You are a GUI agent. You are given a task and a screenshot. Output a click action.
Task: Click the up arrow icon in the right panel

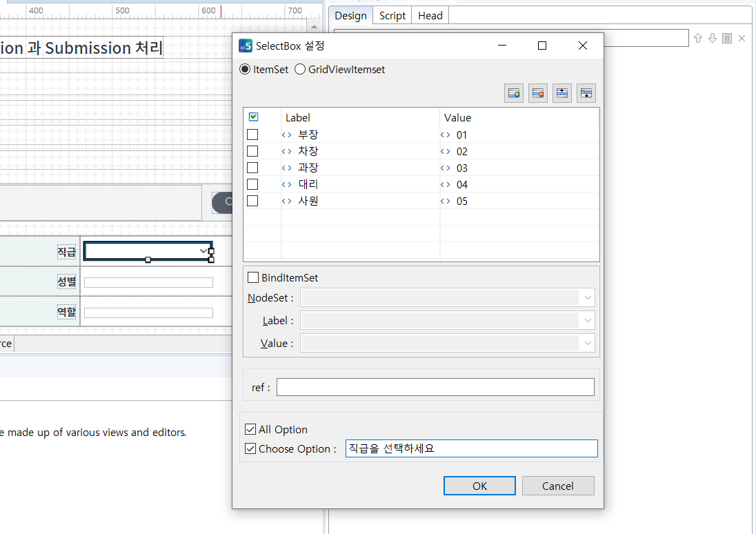point(697,38)
